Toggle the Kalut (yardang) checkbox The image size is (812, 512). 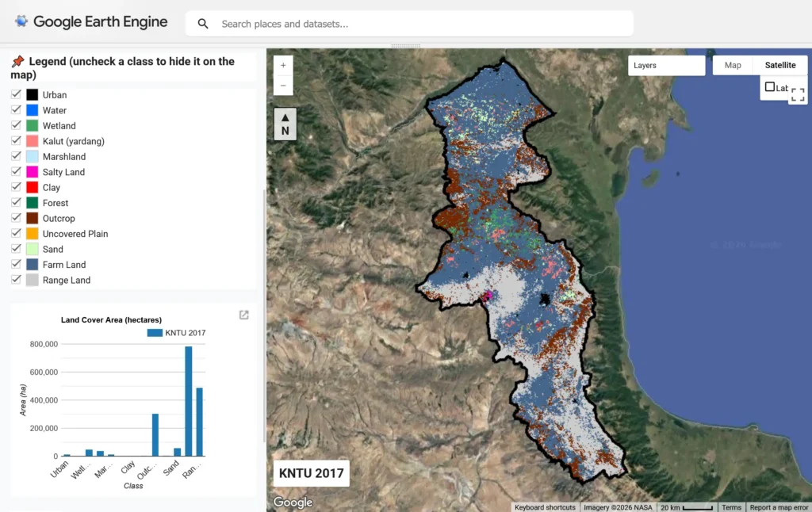16,141
